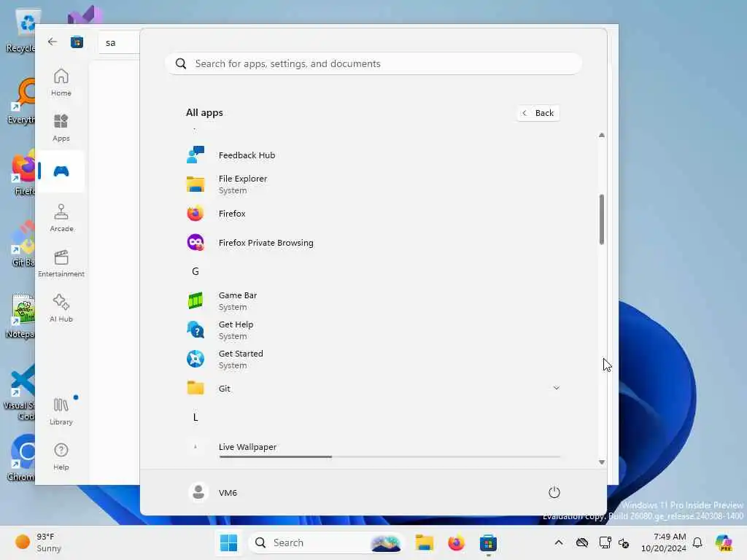Open Entertainment section in Microsoft Store
Viewport: 747px width, 560px height.
click(x=61, y=263)
